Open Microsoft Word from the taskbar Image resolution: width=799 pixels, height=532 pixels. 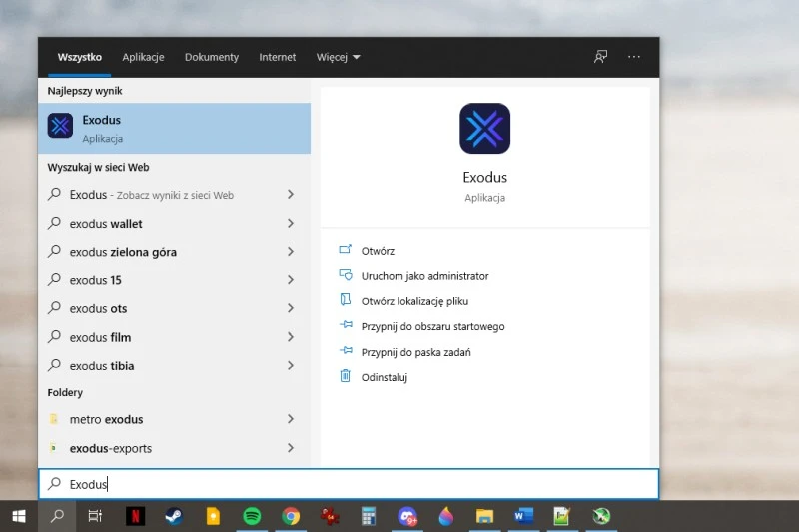523,516
